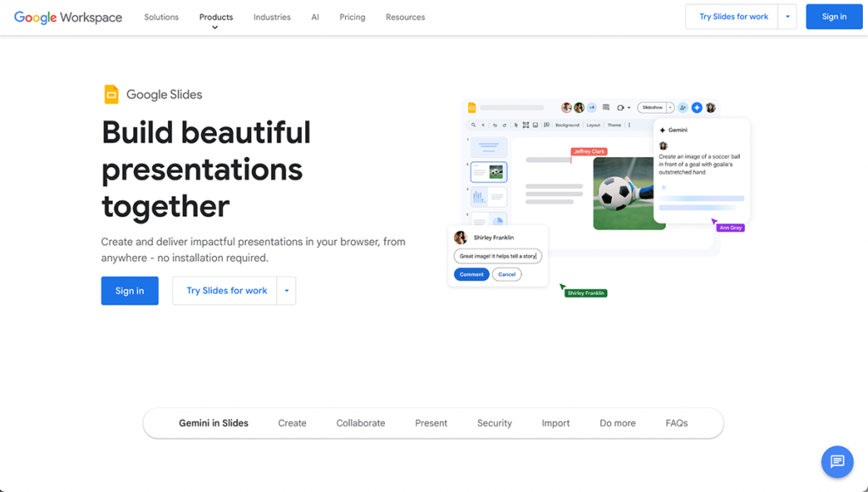Click the blue Sign in button
The height and width of the screenshot is (492, 868).
[x=833, y=16]
